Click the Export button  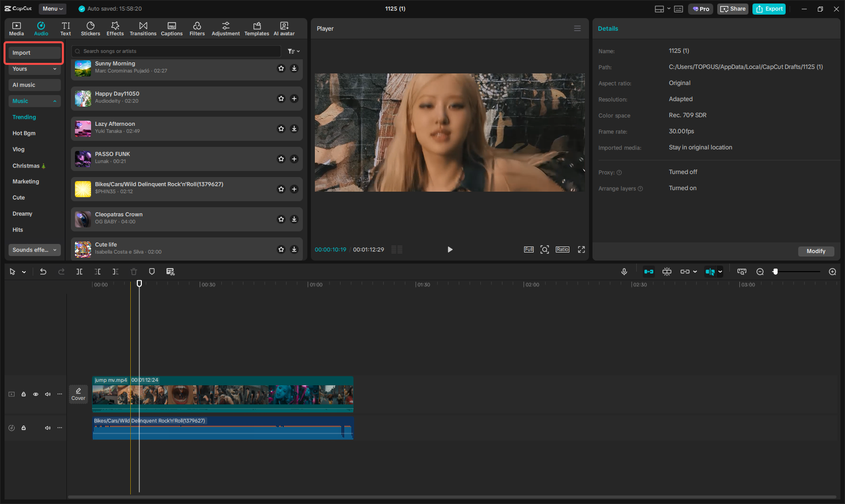769,9
